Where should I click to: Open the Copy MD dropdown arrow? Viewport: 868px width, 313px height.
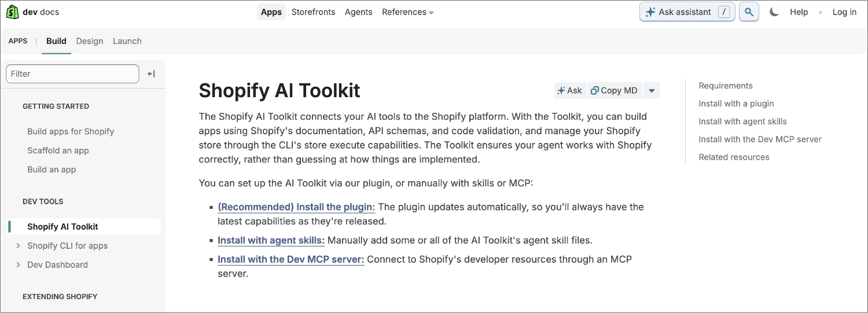click(x=652, y=91)
